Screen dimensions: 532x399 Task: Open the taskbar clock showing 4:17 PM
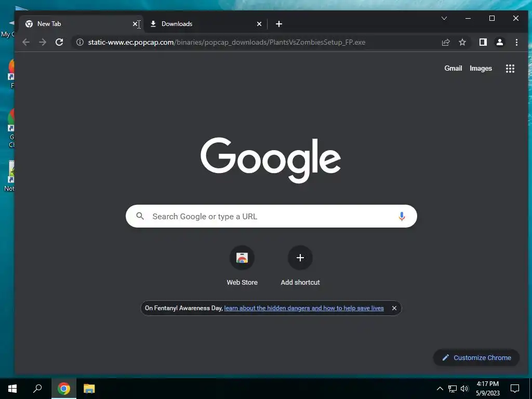(x=487, y=389)
